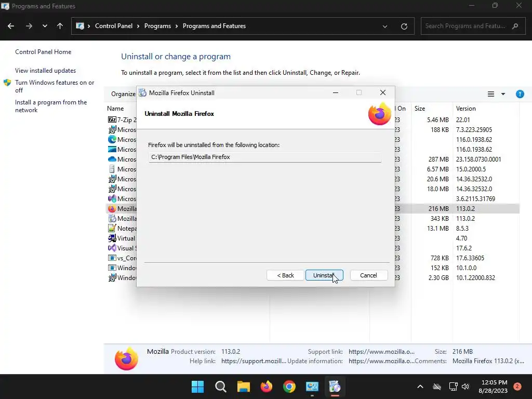Viewport: 532px width, 399px height.
Task: Click version 17.6.33605 cell
Action: (470, 258)
